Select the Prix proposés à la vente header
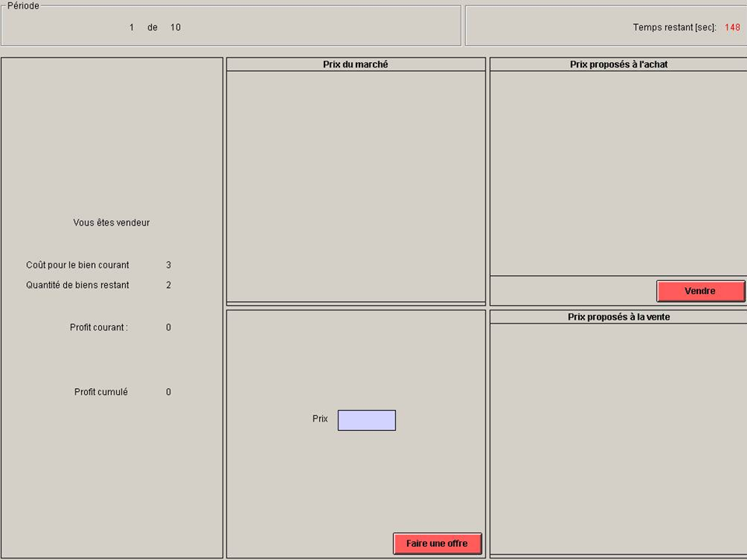Image resolution: width=747 pixels, height=560 pixels. tap(619, 317)
